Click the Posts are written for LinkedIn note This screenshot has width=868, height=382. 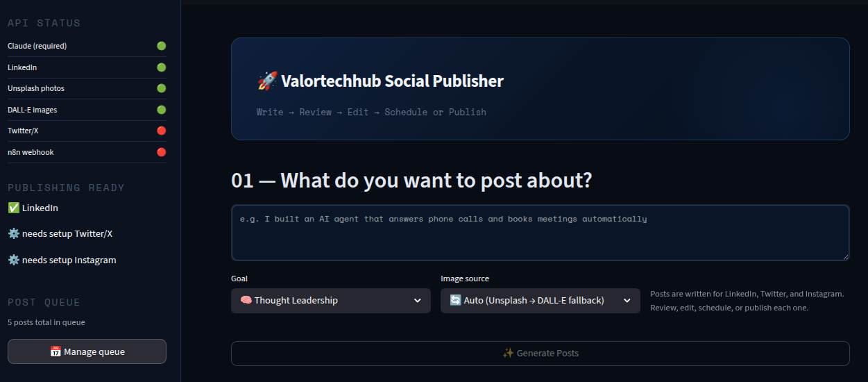pyautogui.click(x=747, y=301)
